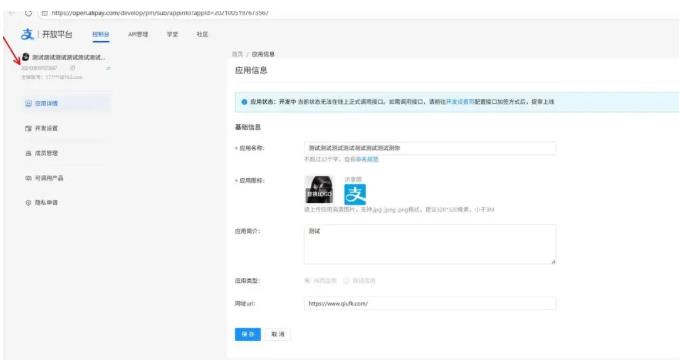Image resolution: width=679 pixels, height=360 pixels.
Task: Click the 开放平台 title text
Action: 57,34
